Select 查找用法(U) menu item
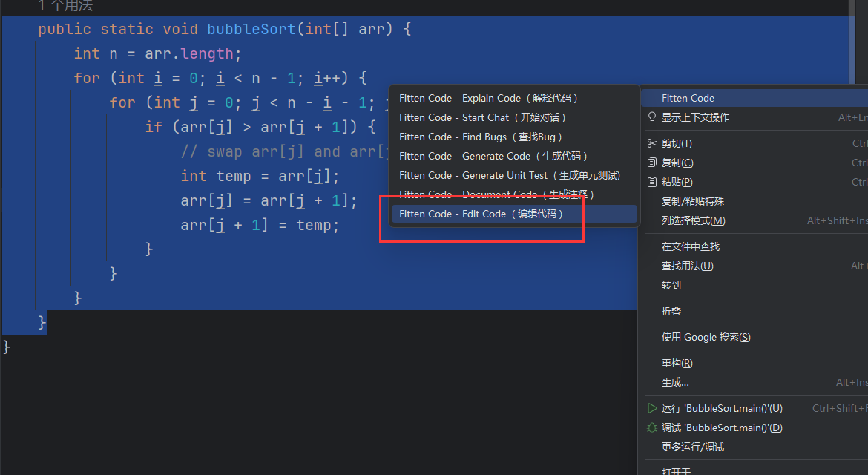This screenshot has width=868, height=475. (x=754, y=266)
